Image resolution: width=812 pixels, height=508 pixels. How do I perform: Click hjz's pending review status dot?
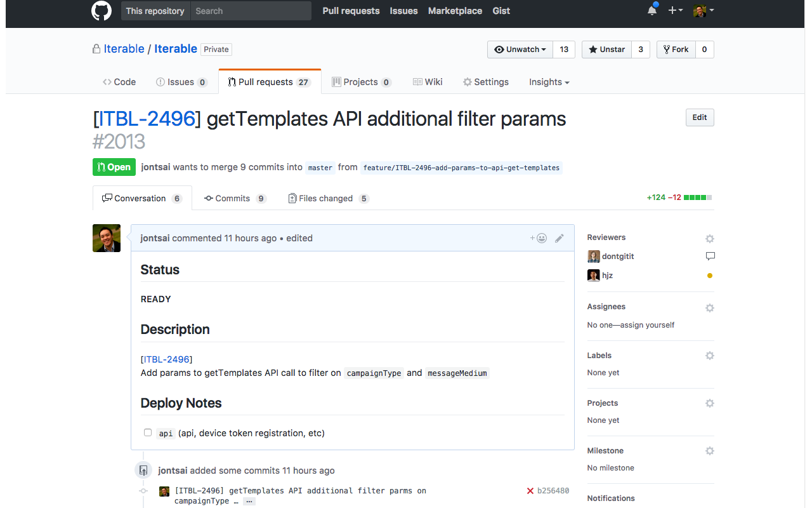pyautogui.click(x=710, y=276)
